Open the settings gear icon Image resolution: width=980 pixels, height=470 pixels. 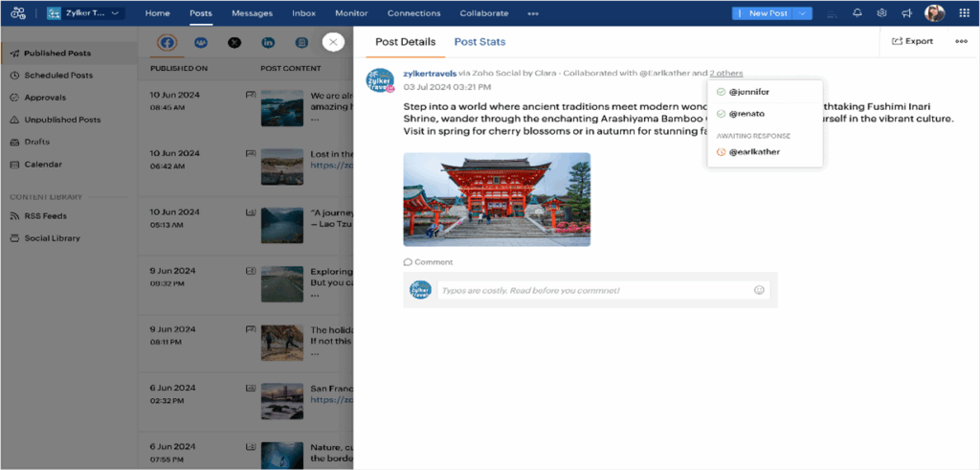point(881,13)
